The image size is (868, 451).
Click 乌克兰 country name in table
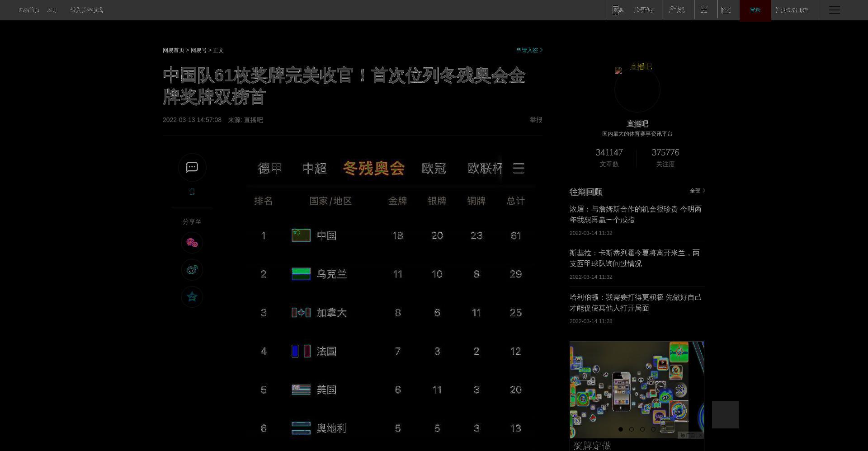pyautogui.click(x=331, y=274)
